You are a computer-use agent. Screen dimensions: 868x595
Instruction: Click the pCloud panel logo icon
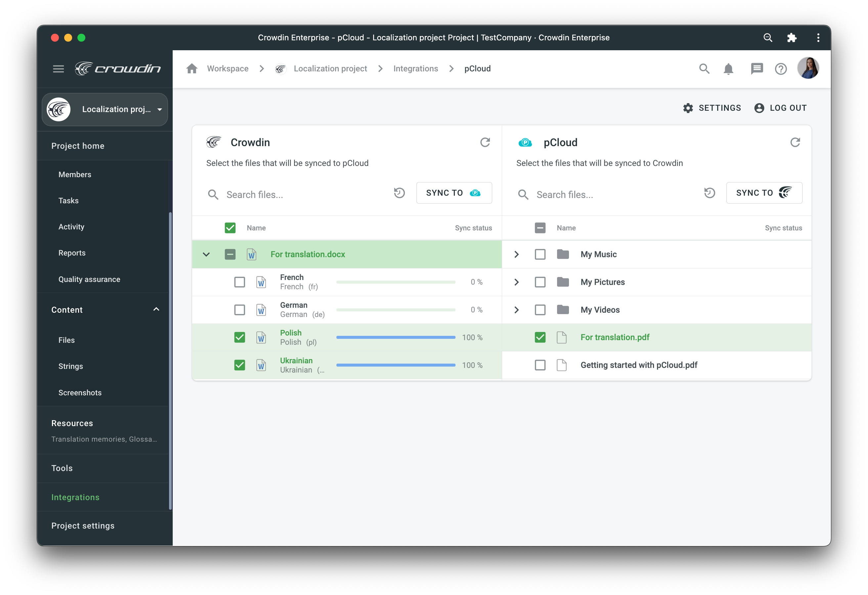[x=525, y=142]
